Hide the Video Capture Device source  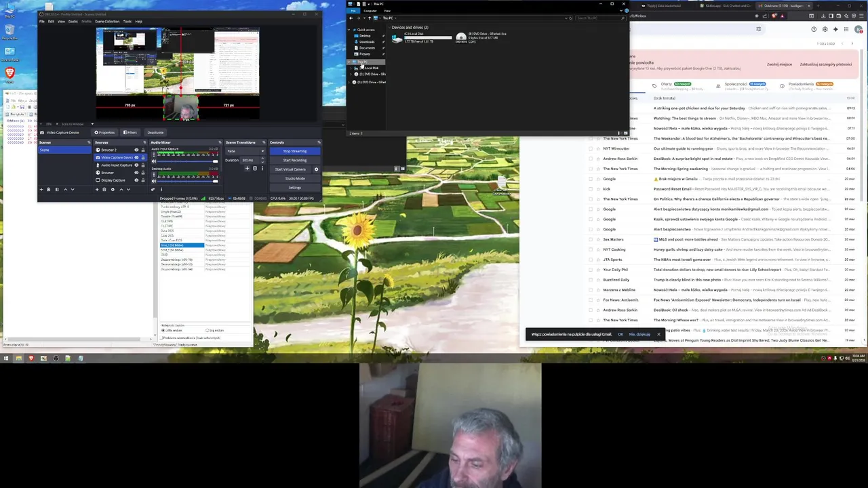coord(136,157)
